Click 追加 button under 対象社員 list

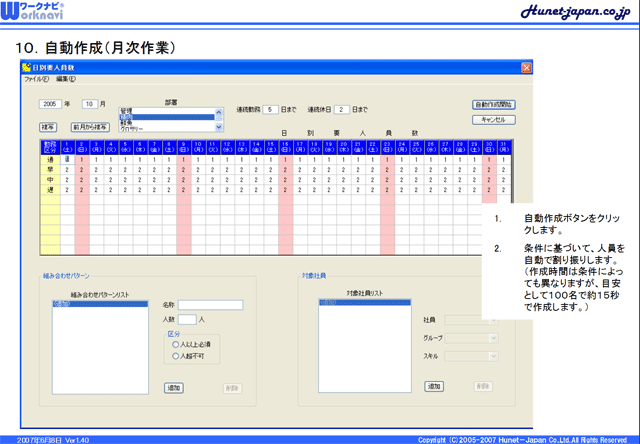pos(434,385)
